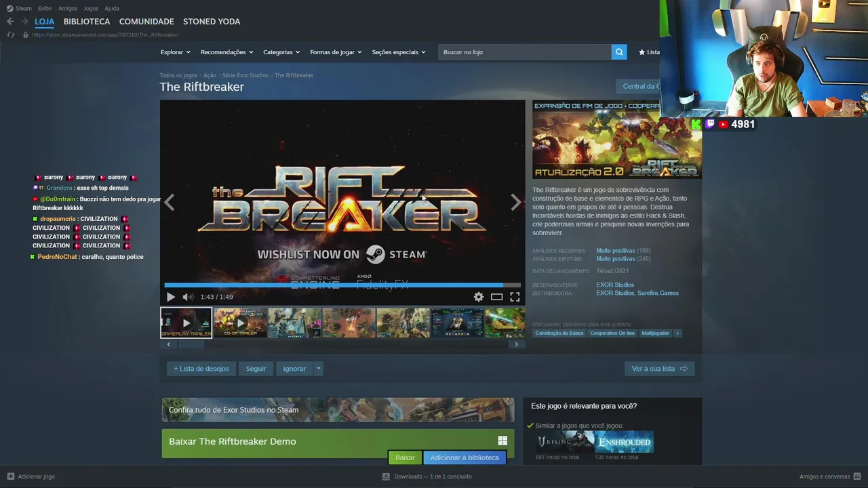Open the Jogos menu
The width and height of the screenshot is (868, 488).
[x=91, y=8]
